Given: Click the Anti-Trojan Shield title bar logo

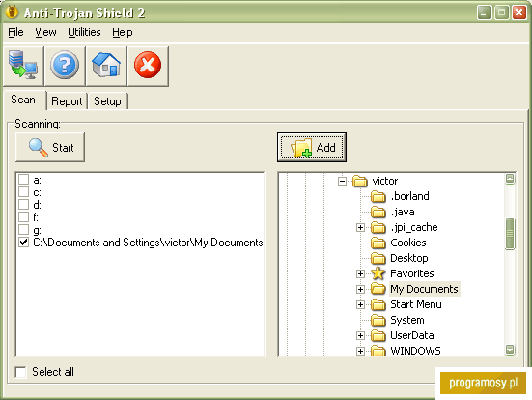Looking at the screenshot, I should coord(13,13).
